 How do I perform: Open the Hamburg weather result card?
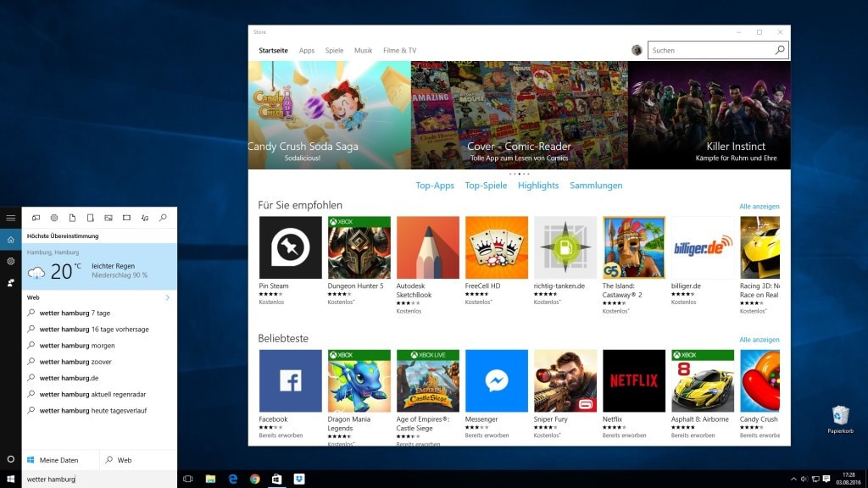tap(100, 266)
